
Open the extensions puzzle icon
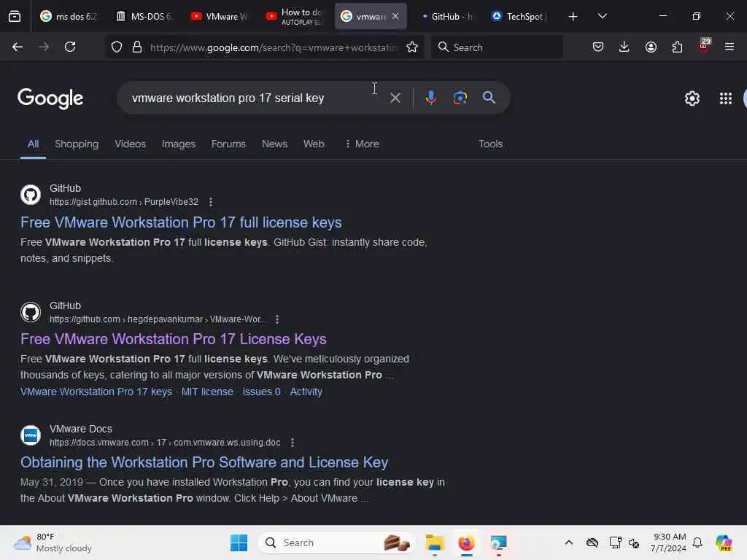click(x=677, y=47)
